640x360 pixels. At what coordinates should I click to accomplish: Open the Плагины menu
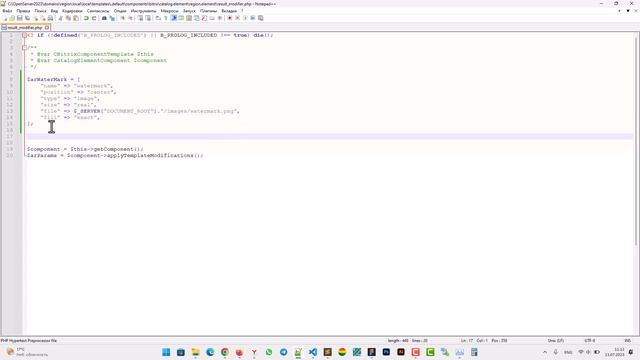tap(209, 11)
